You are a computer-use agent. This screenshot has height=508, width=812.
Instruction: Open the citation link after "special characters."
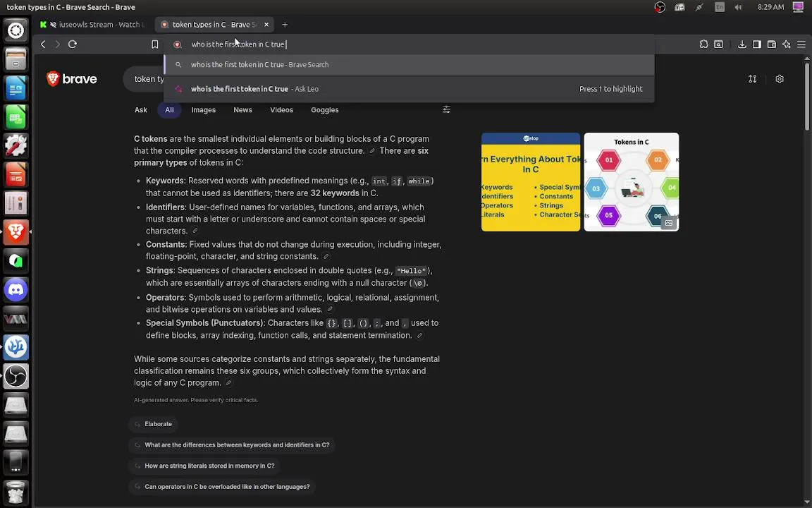click(195, 231)
